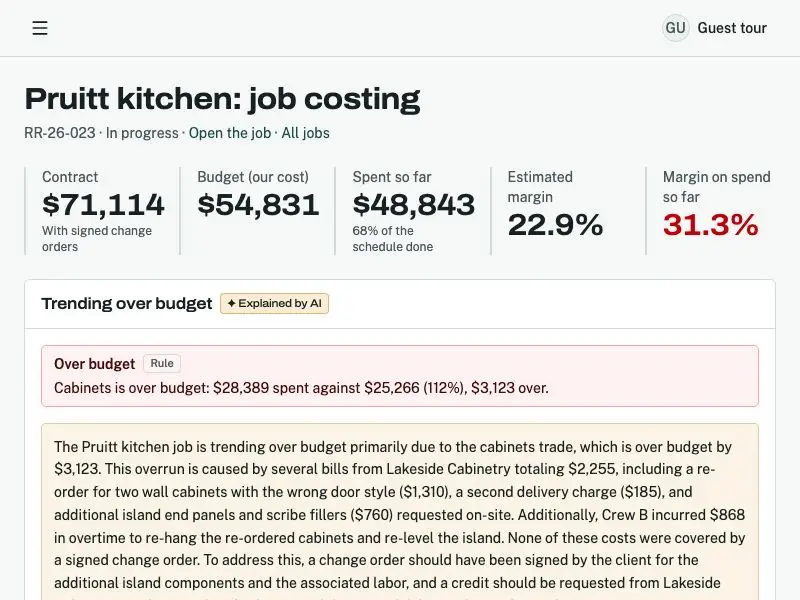Click the AI explanation paragraph text
800x600 pixels.
(400, 514)
